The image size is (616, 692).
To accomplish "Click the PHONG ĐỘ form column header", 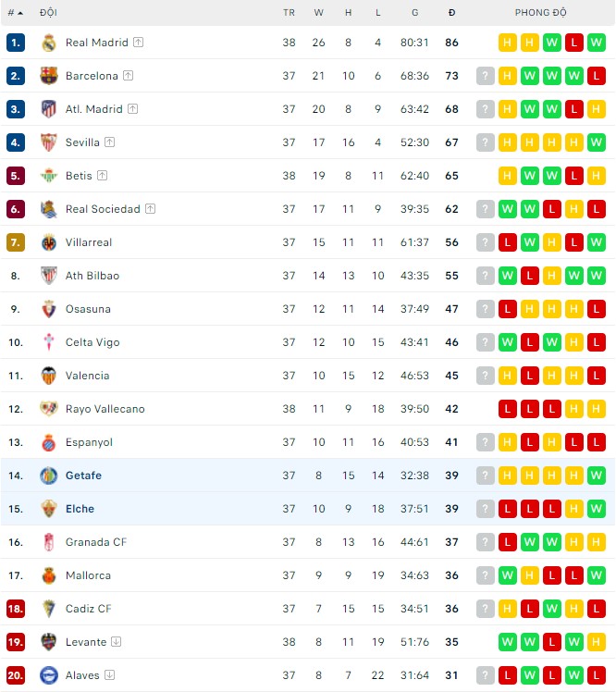I will (541, 13).
